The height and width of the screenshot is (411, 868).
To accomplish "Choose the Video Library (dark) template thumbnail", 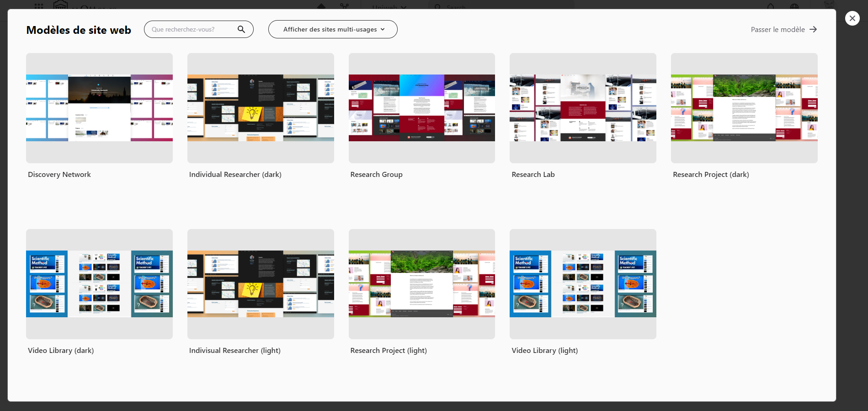I will [x=99, y=284].
